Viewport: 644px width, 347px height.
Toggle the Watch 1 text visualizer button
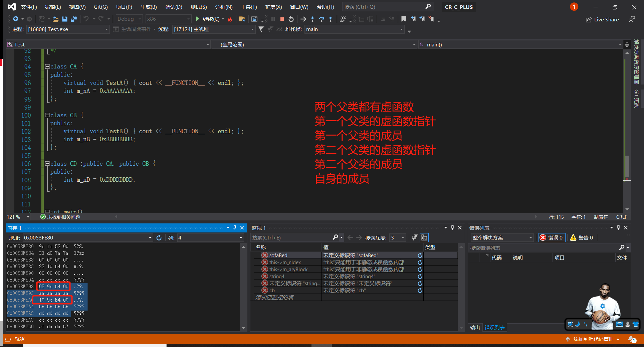424,237
